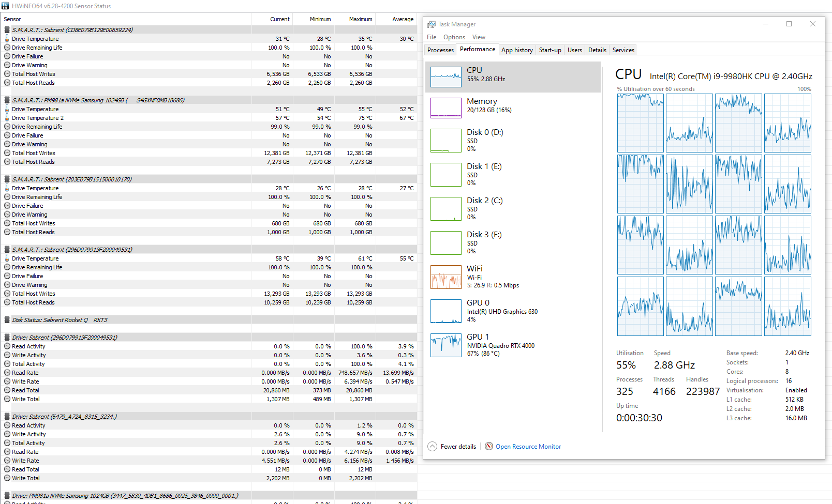This screenshot has width=832, height=504.
Task: Click the Resource Monitor icon
Action: (x=489, y=447)
